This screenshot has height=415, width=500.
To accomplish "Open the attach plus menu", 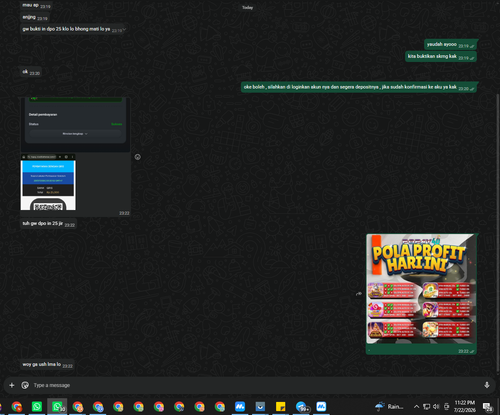I will (x=12, y=385).
